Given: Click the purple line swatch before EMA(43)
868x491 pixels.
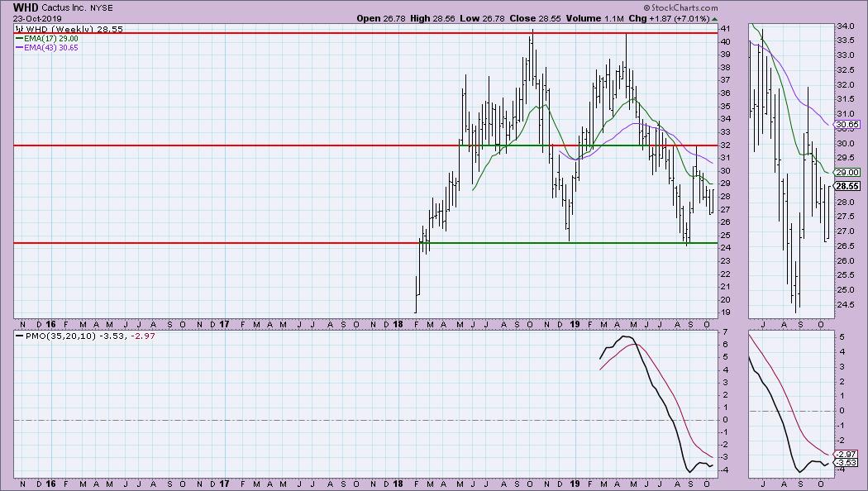Looking at the screenshot, I should pos(19,48).
